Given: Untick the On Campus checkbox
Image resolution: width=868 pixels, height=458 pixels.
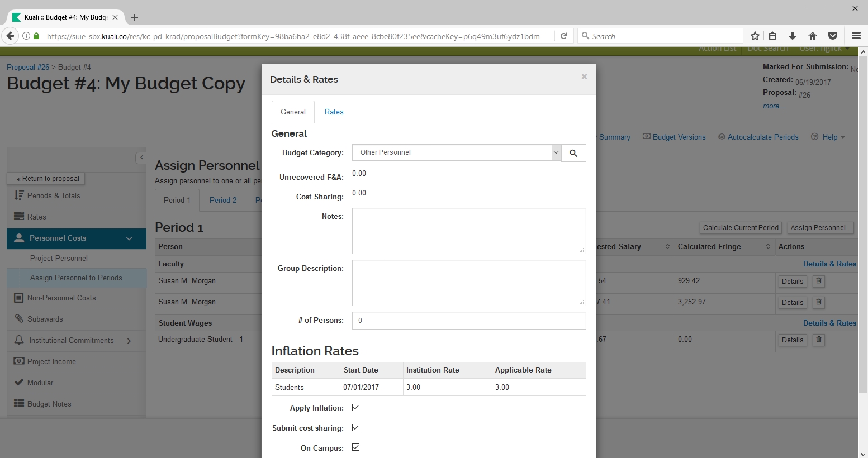Looking at the screenshot, I should tap(355, 447).
